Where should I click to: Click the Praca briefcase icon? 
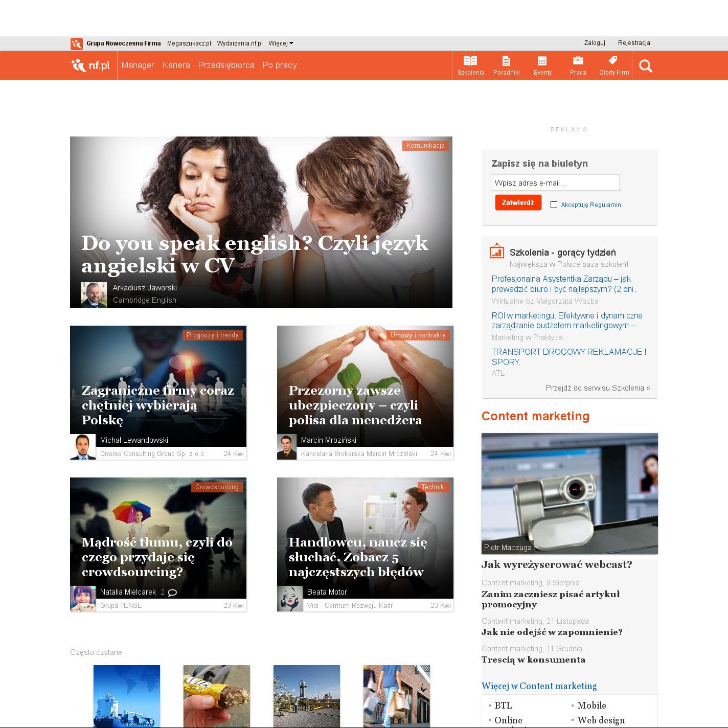coord(578,61)
